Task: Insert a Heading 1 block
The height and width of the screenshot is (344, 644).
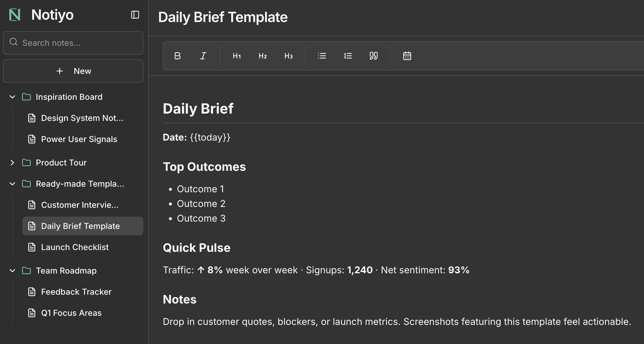Action: pyautogui.click(x=237, y=56)
